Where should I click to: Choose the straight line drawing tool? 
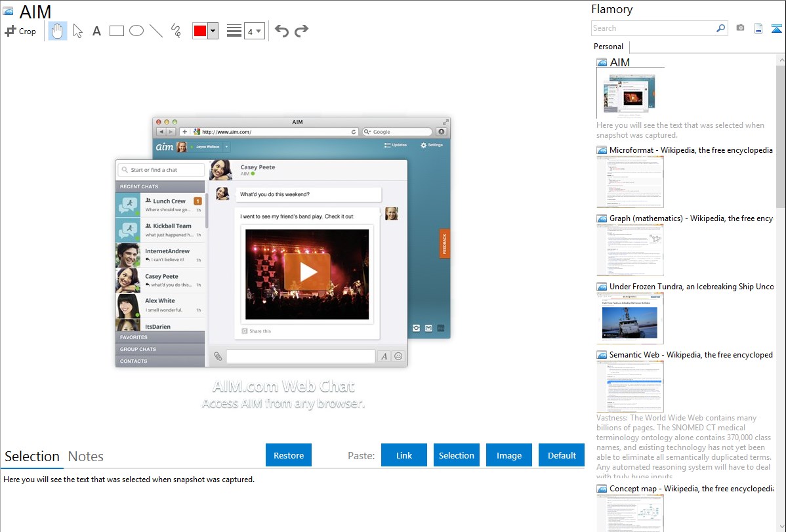click(156, 31)
